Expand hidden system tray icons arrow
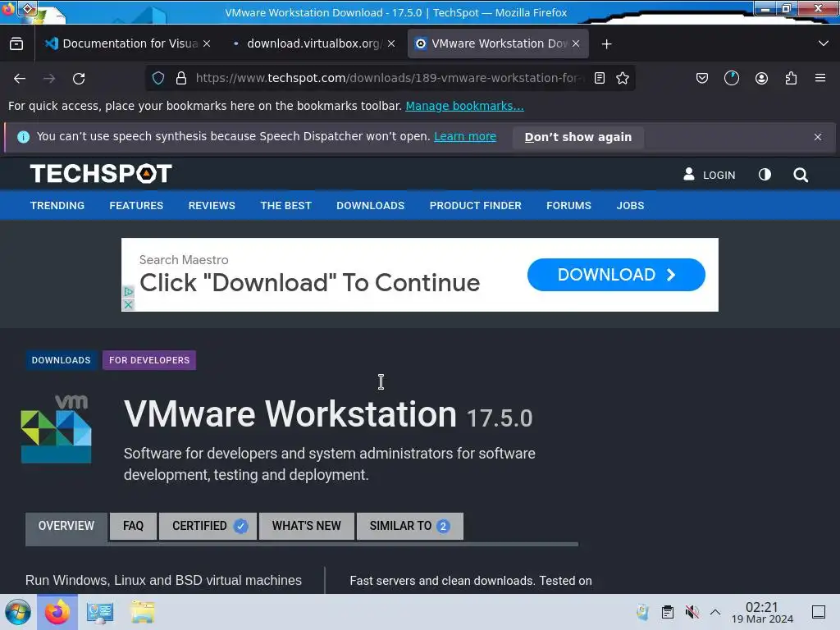The height and width of the screenshot is (630, 840). point(715,612)
